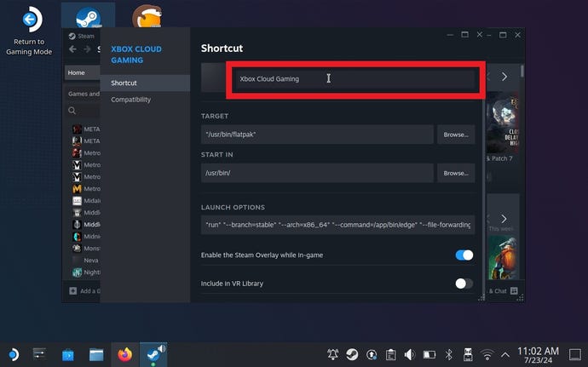The image size is (588, 367).
Task: Click Browse next to the Target field
Action: click(456, 135)
